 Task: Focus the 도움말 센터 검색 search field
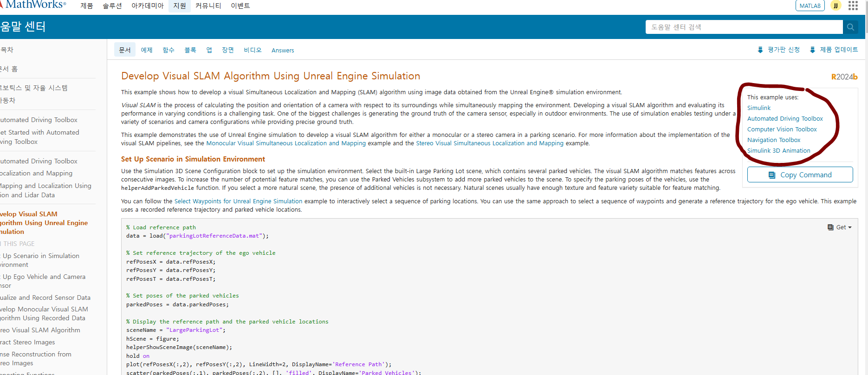coord(744,27)
